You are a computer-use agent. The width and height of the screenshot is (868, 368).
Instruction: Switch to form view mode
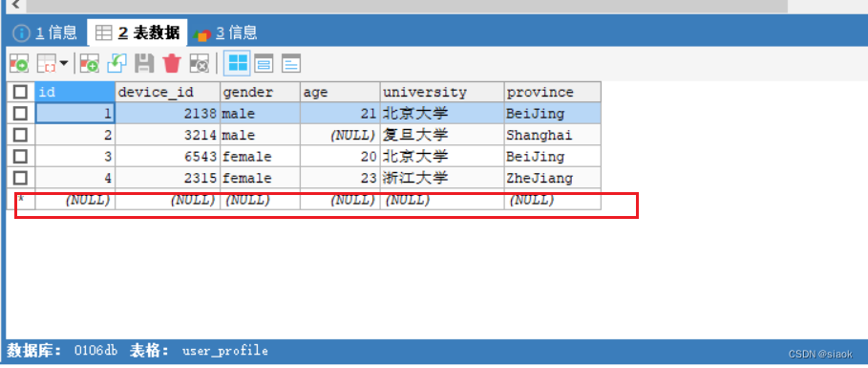265,64
